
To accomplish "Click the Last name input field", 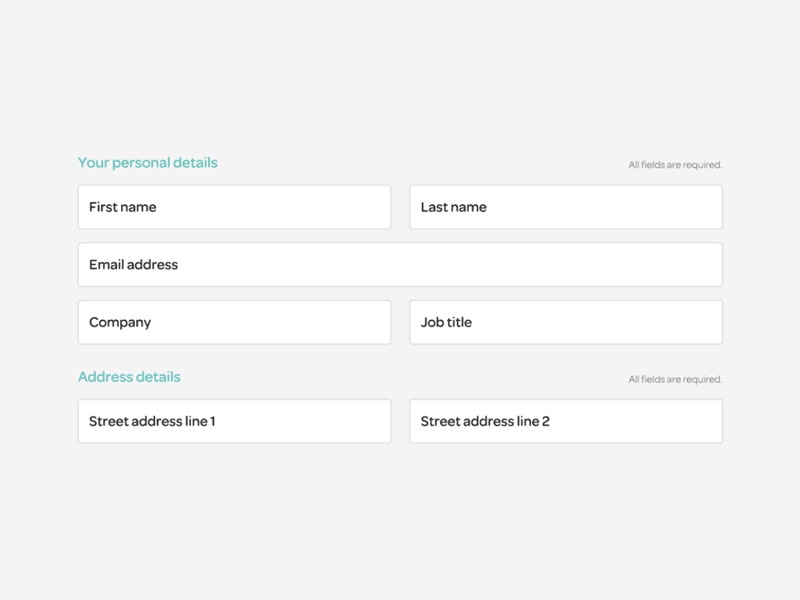I will 565,206.
